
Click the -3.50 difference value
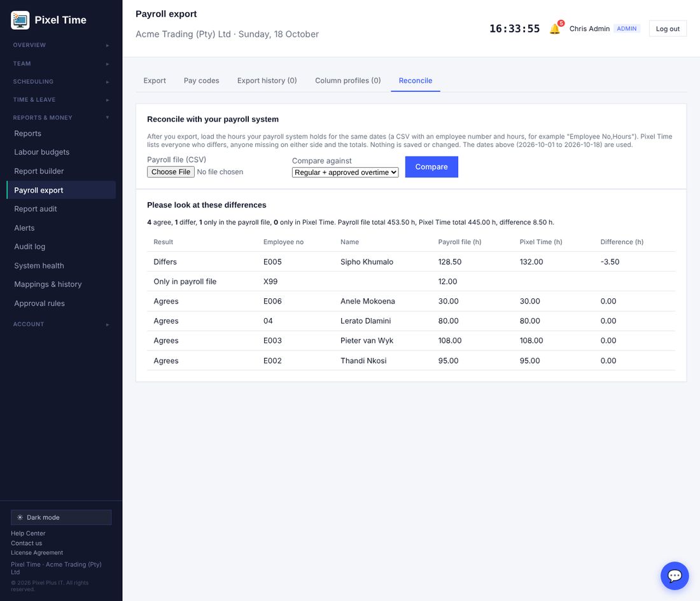pyautogui.click(x=610, y=262)
